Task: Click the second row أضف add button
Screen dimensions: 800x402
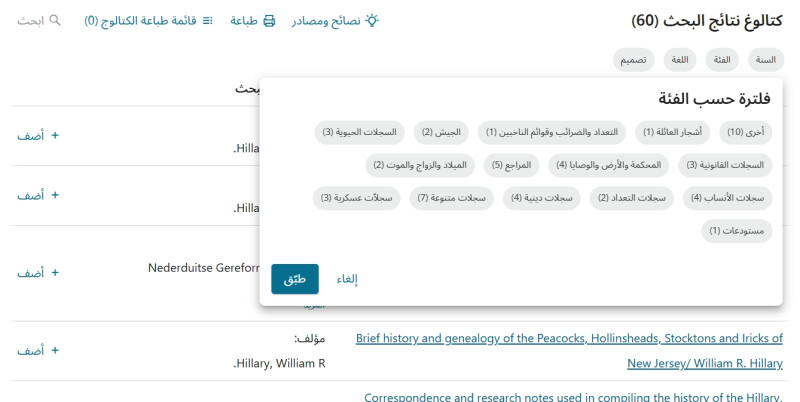Action: (x=38, y=195)
